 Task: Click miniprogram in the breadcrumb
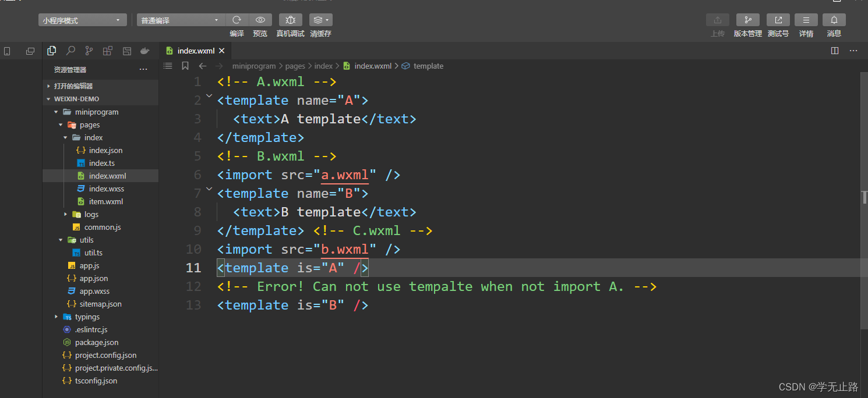254,66
